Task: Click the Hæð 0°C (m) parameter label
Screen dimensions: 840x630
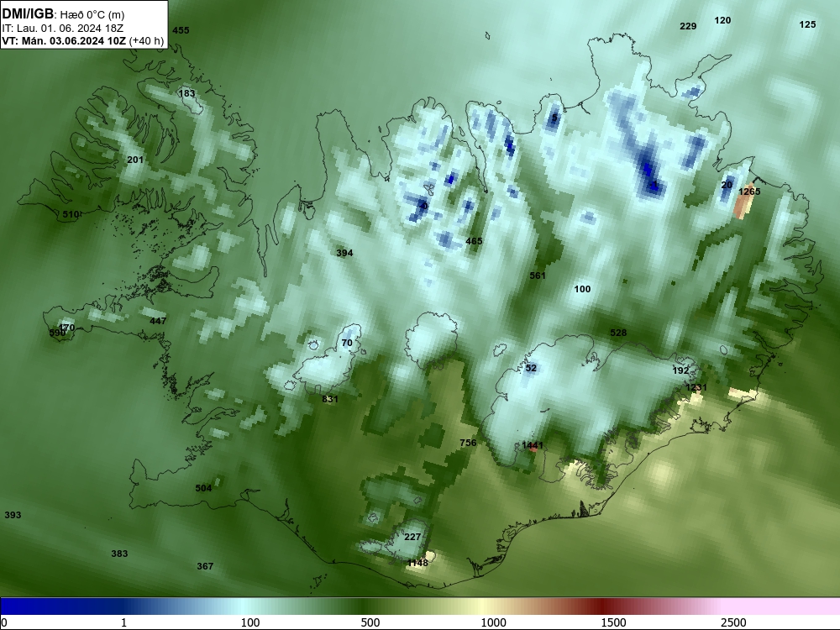Action: [92, 15]
